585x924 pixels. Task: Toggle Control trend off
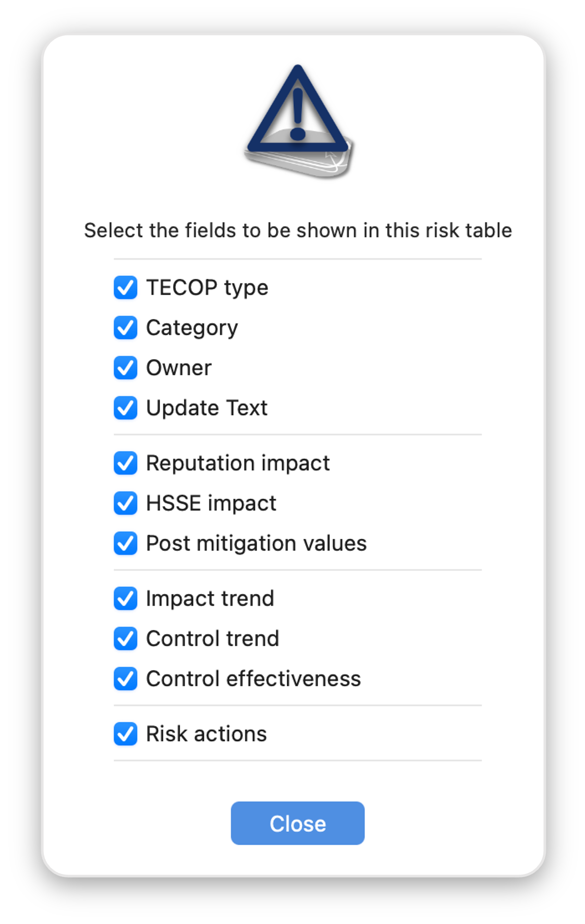click(x=125, y=638)
